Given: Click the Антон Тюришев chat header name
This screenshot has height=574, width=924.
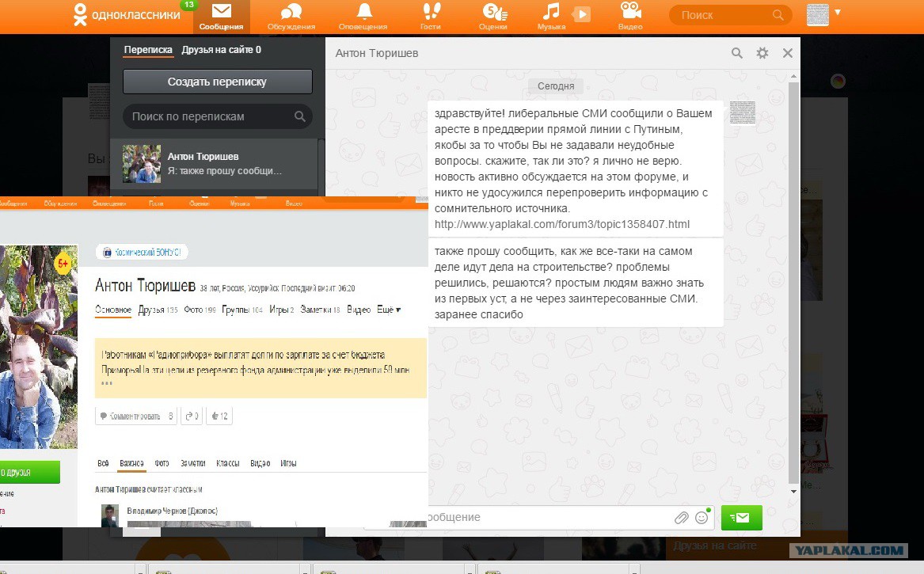Looking at the screenshot, I should 377,53.
